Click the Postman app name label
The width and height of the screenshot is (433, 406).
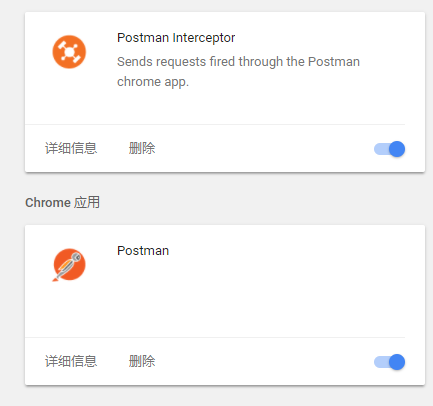143,251
